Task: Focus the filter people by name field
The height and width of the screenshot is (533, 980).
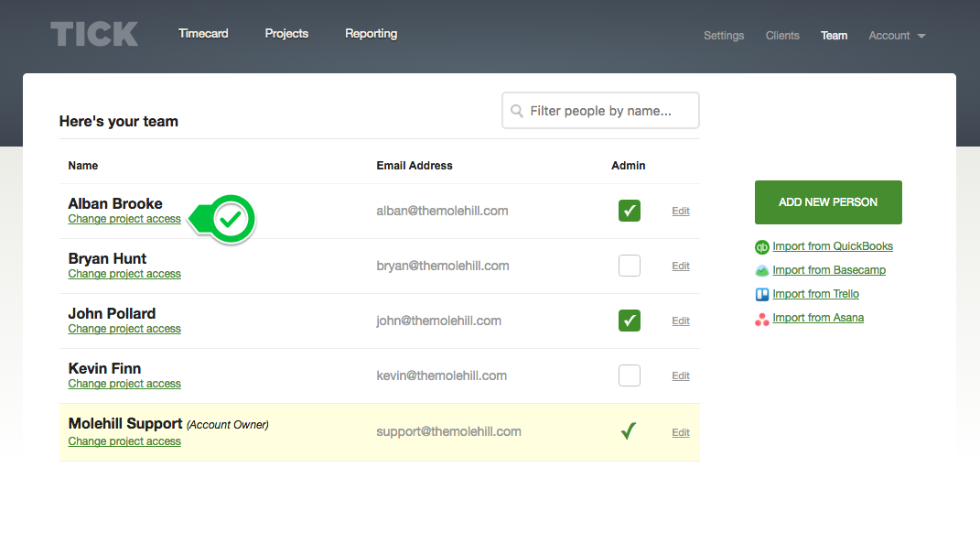Action: pyautogui.click(x=608, y=111)
